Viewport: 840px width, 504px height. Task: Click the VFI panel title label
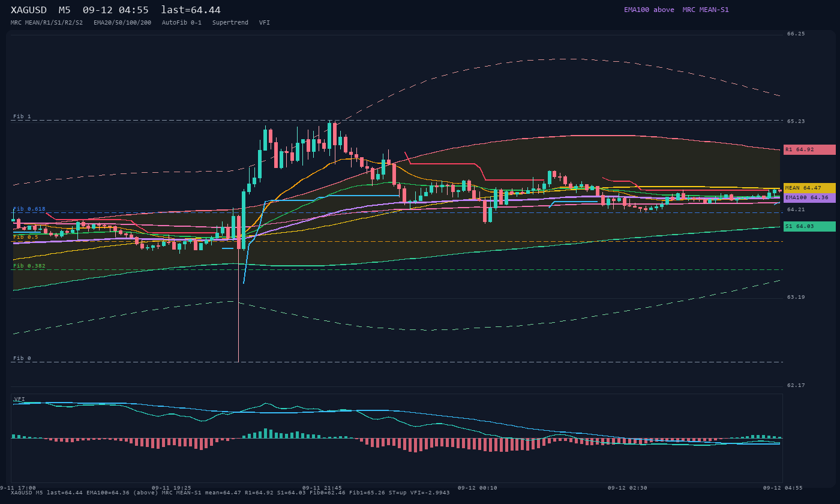[20, 399]
